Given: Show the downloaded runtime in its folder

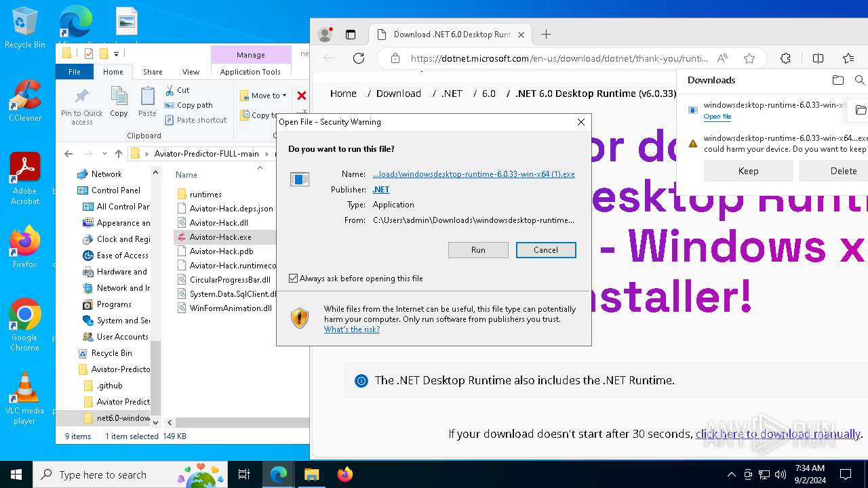Looking at the screenshot, I should (861, 110).
